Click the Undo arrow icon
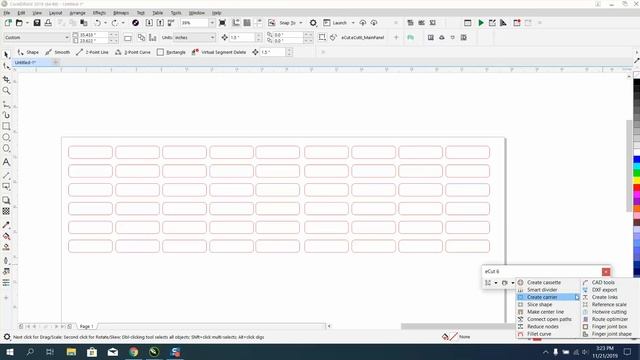The height and width of the screenshot is (360, 640). pyautogui.click(x=98, y=23)
